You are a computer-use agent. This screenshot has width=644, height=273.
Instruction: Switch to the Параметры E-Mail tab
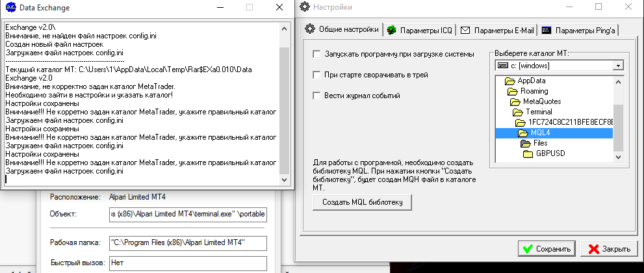[497, 31]
